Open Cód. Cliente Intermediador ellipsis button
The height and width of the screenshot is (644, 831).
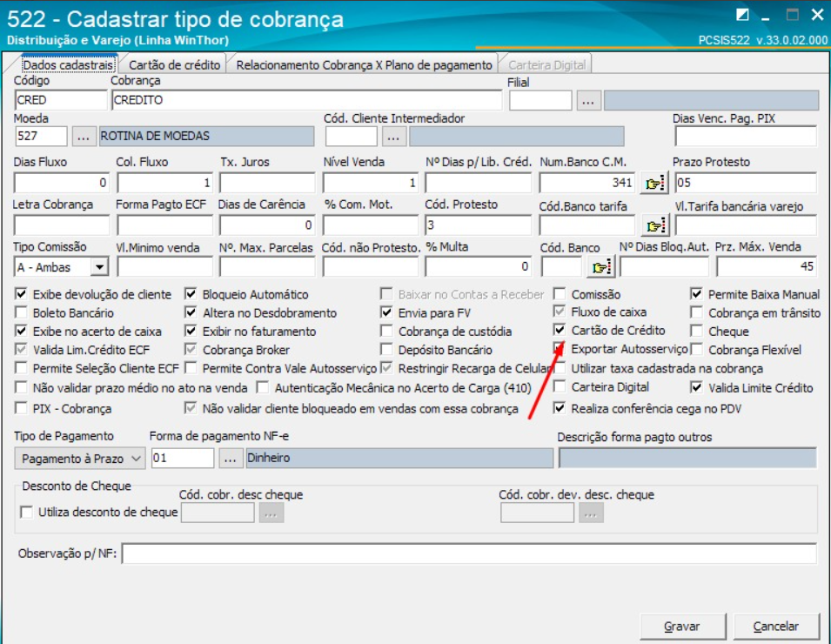pyautogui.click(x=393, y=137)
